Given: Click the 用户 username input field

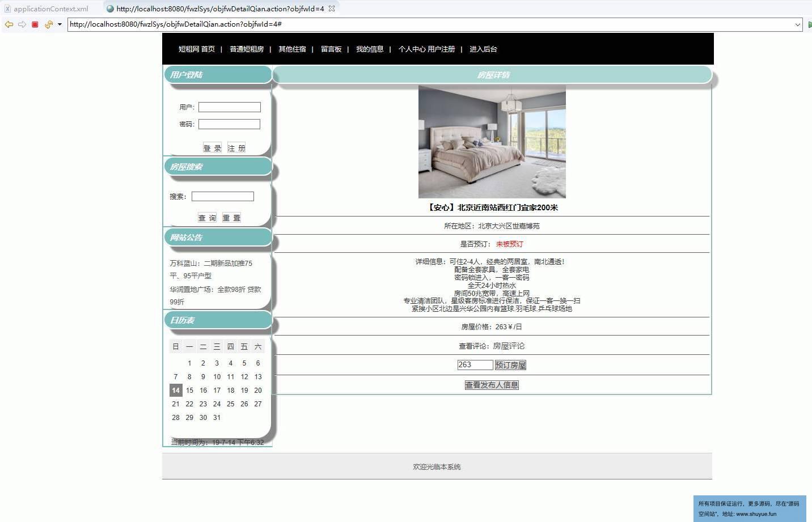Looking at the screenshot, I should tap(229, 107).
